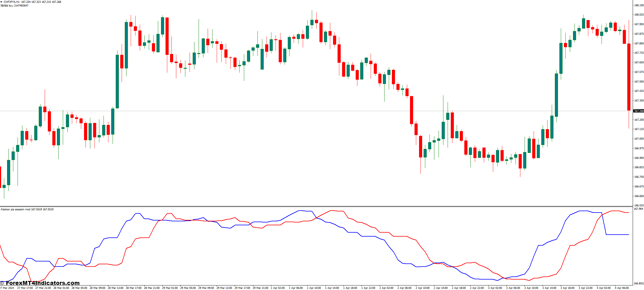Select the 3 Apr 10:00 time marker
The height and width of the screenshot is (290, 644).
coord(531,288)
